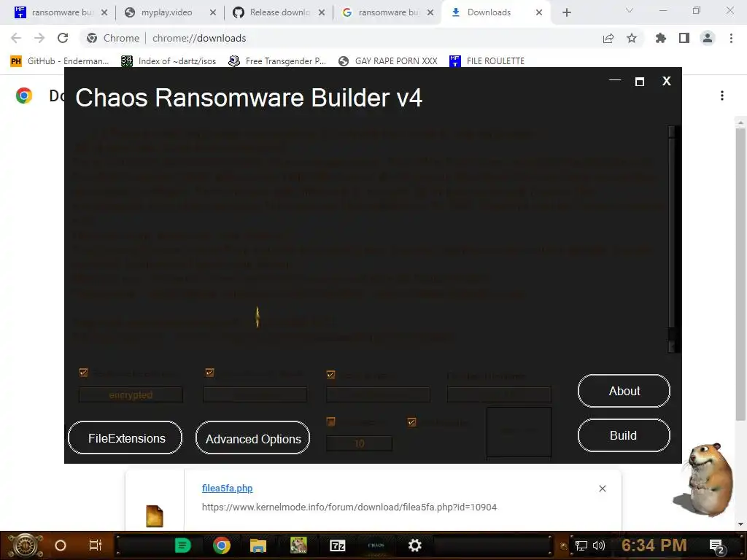Open the hamster Box taskbar icon
Viewport: 747px width, 560px height.
click(298, 545)
